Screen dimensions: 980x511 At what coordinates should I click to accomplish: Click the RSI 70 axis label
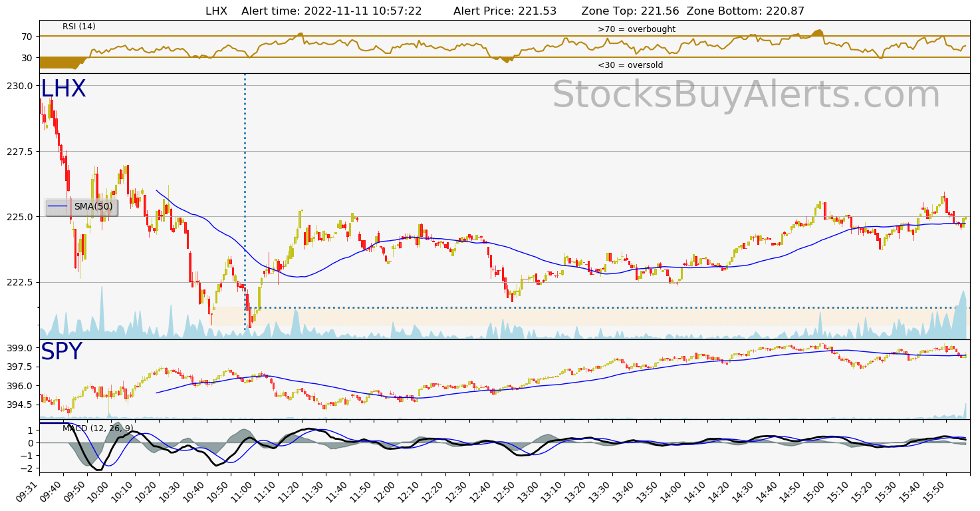point(27,36)
